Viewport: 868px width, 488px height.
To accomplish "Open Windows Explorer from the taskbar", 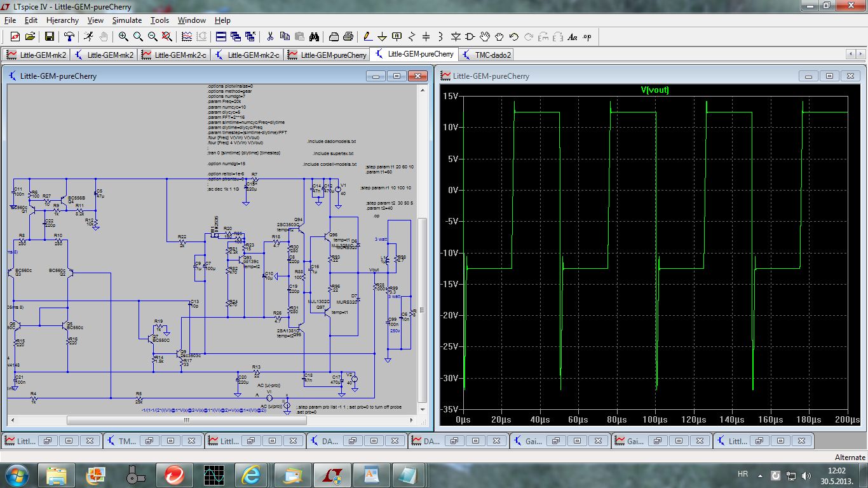I will [56, 474].
